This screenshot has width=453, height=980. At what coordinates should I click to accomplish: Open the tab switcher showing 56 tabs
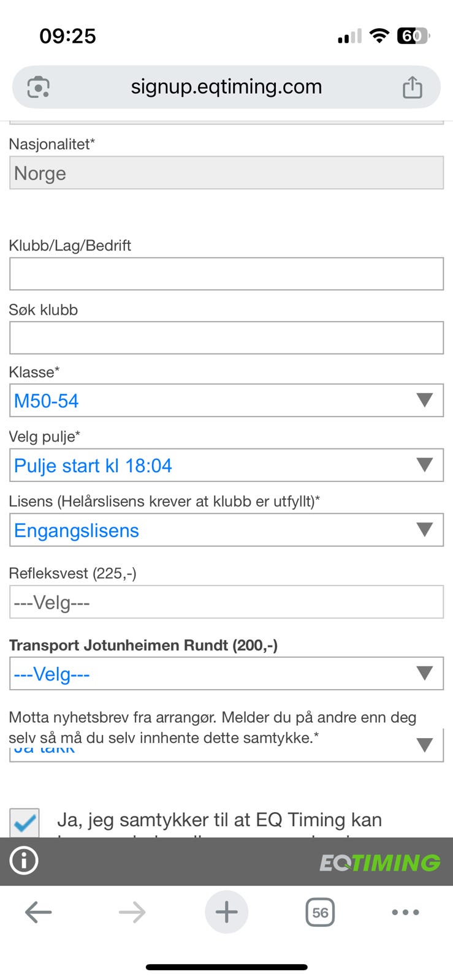tap(320, 913)
